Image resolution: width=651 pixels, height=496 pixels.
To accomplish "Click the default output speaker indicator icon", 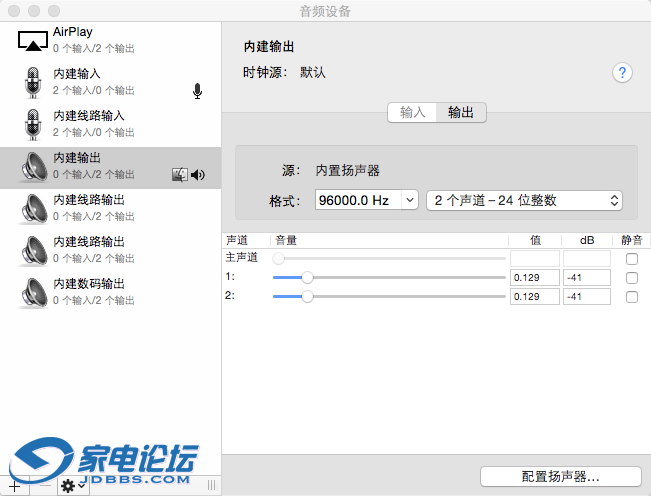I will (x=198, y=175).
